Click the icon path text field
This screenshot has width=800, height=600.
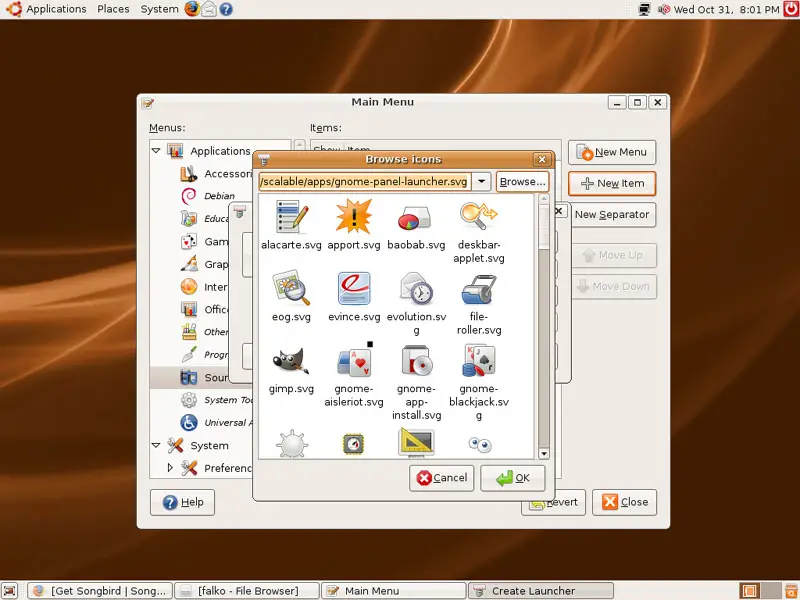[x=363, y=182]
